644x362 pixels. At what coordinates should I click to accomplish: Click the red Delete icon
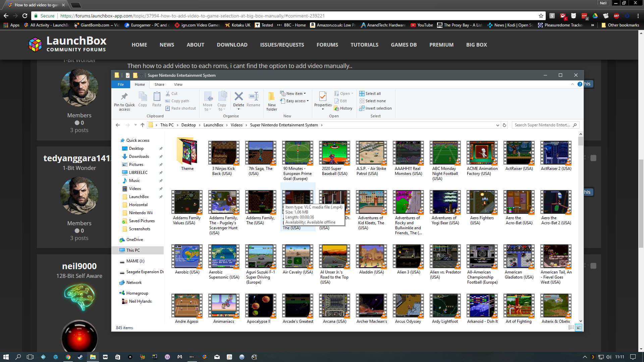[x=238, y=96]
